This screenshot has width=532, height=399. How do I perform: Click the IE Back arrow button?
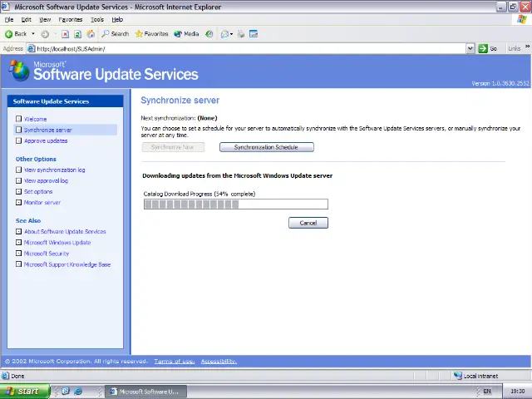(16, 33)
